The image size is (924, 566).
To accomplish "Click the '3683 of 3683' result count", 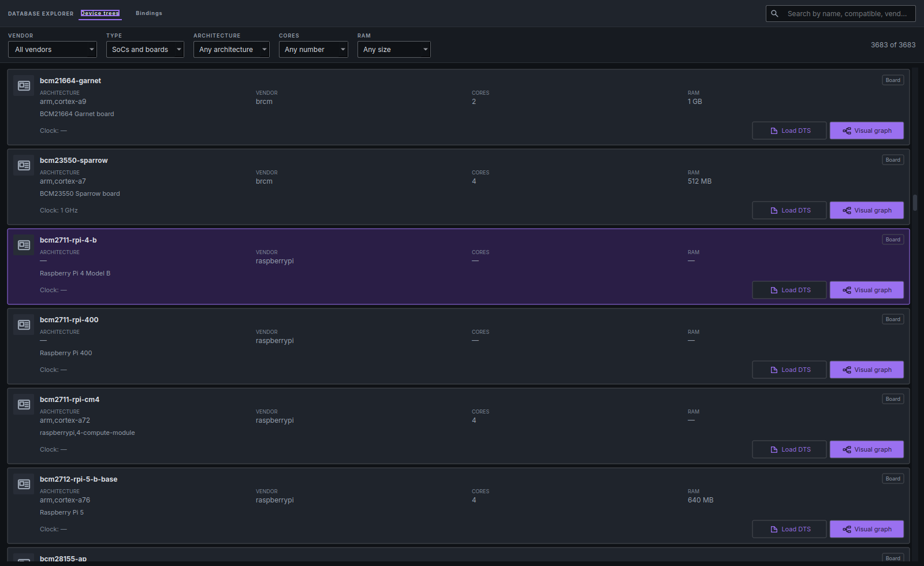I will tap(893, 45).
